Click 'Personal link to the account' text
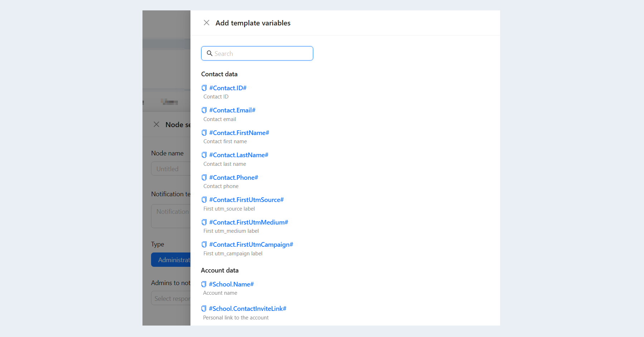Viewport: 644px width, 337px height. [236, 318]
